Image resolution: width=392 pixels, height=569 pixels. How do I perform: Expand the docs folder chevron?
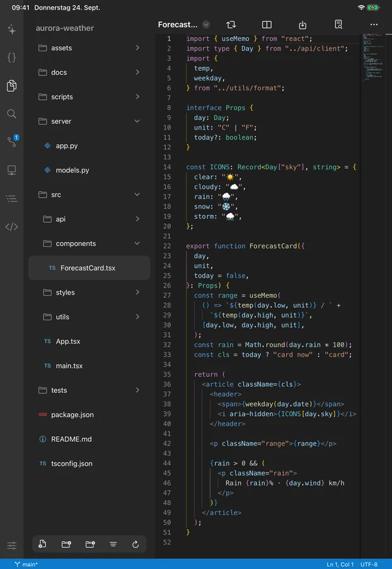click(137, 72)
